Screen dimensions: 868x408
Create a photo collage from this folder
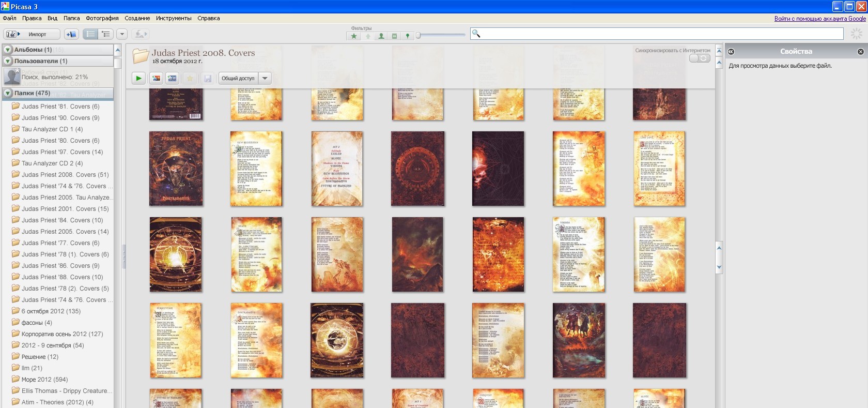point(156,78)
